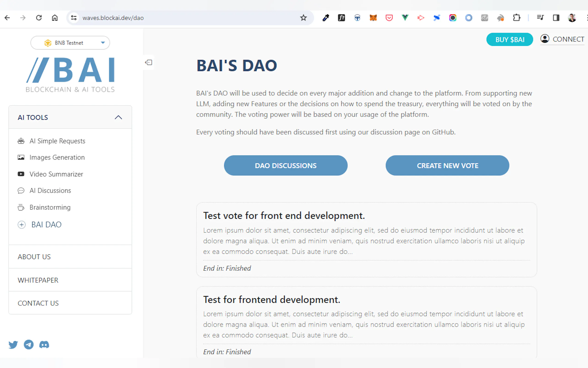Open the Discord social icon

(x=44, y=345)
